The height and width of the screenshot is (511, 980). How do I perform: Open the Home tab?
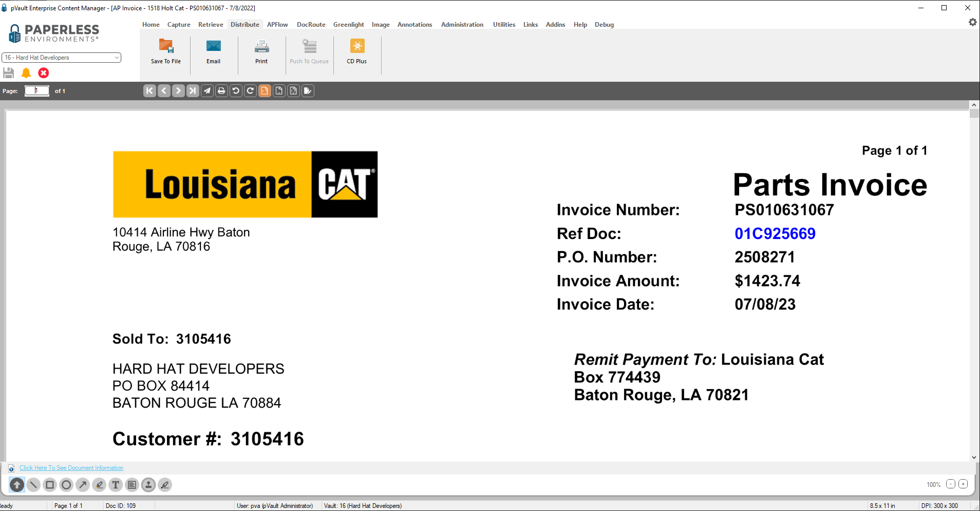coord(151,25)
